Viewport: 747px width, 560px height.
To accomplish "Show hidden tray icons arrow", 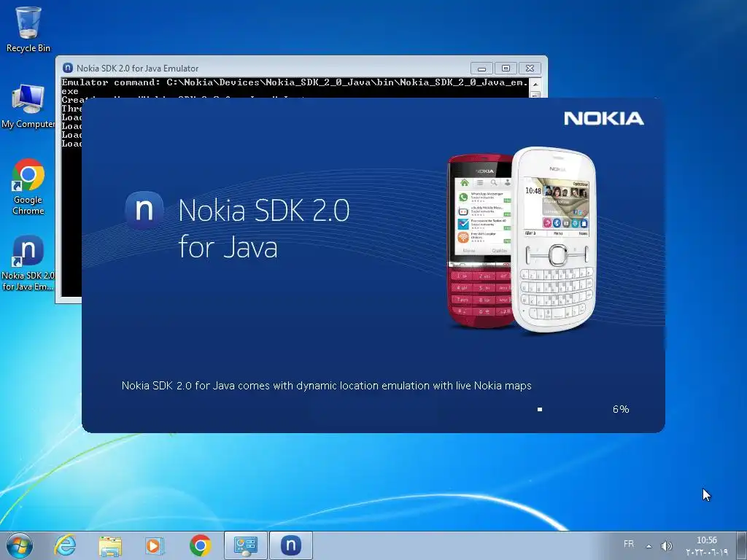I will [649, 546].
